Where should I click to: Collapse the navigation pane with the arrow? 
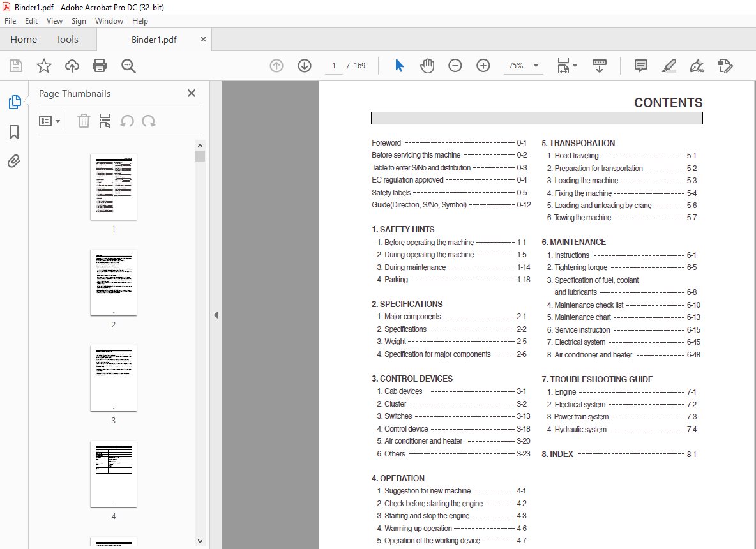[x=216, y=315]
